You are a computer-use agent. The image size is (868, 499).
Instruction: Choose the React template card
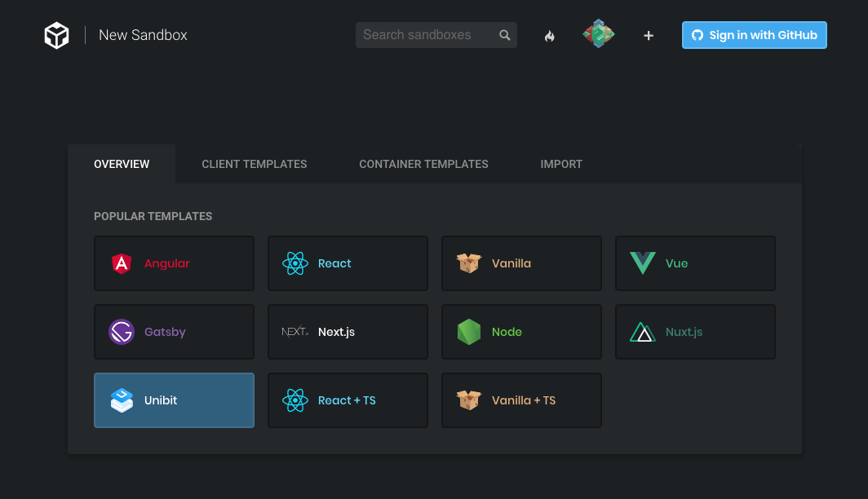[348, 263]
